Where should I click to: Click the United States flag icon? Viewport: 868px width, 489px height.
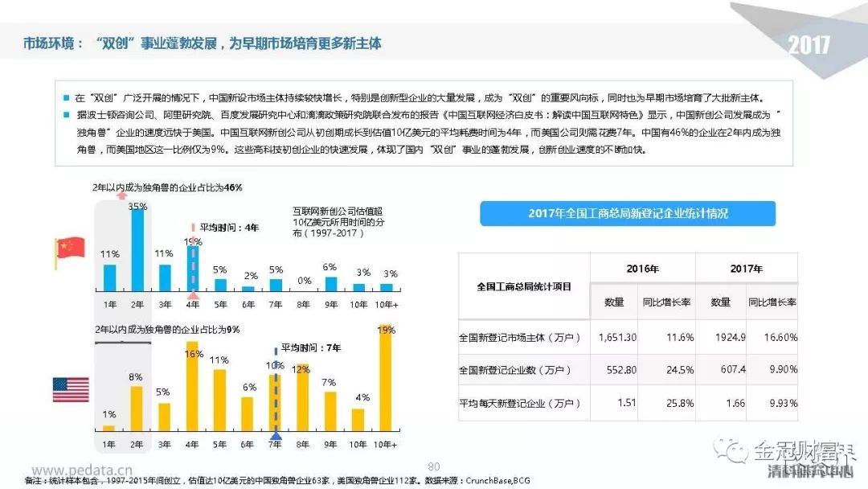[71, 389]
